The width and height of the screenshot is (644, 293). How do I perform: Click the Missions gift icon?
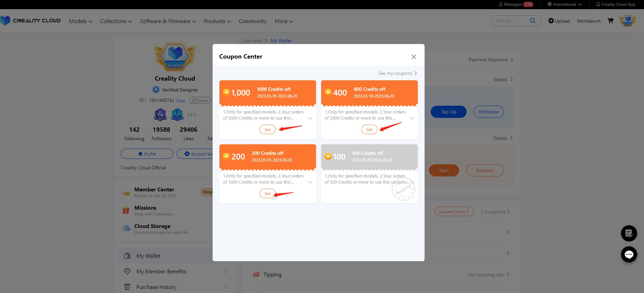coord(126,210)
